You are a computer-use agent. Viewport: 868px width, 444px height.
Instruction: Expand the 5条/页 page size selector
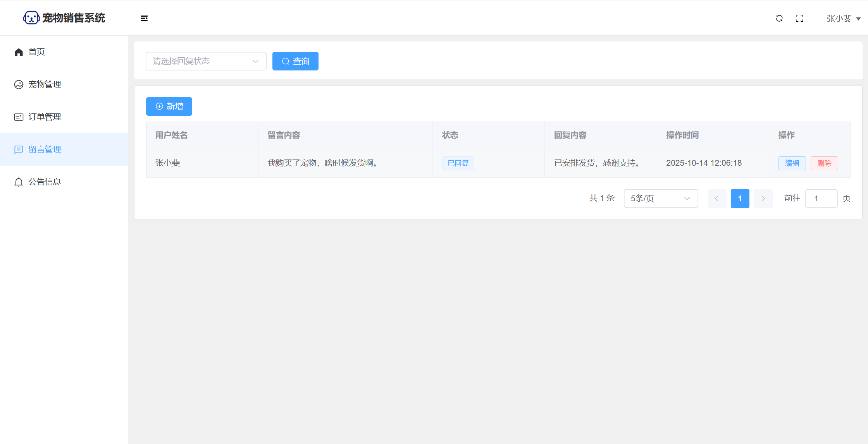[x=661, y=199]
